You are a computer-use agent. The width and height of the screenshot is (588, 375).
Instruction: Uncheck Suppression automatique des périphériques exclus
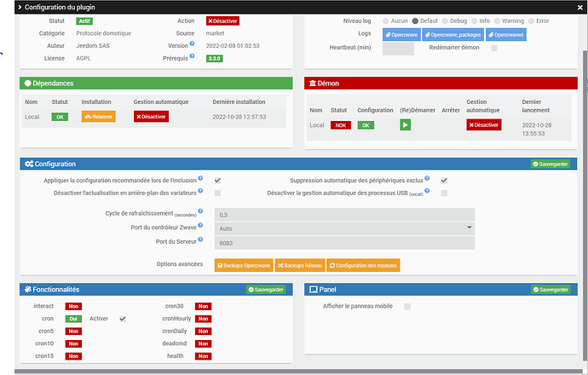(x=444, y=181)
